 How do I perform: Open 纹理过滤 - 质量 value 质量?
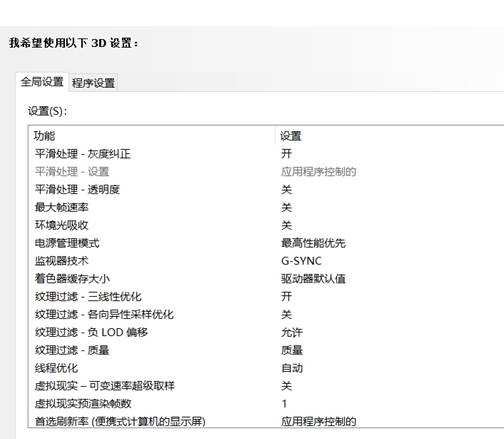pos(292,350)
